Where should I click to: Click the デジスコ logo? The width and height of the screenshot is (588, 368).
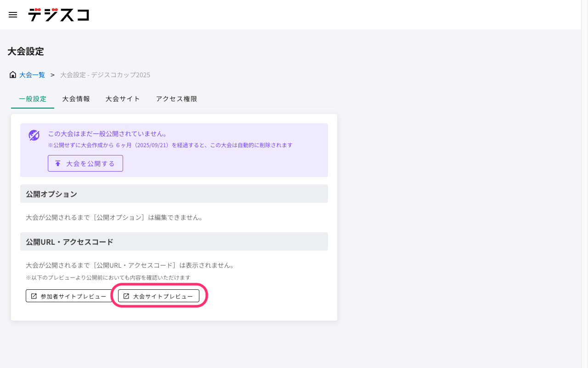pyautogui.click(x=58, y=15)
